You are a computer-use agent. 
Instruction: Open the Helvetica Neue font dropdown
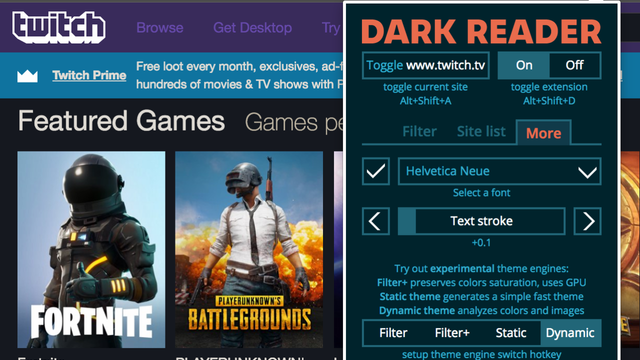(499, 171)
